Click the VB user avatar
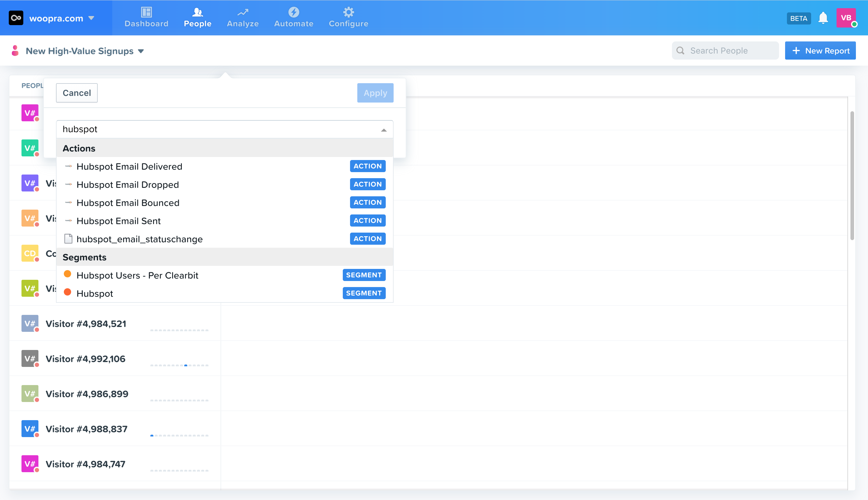Screen dimensions: 868x500 click(x=846, y=18)
